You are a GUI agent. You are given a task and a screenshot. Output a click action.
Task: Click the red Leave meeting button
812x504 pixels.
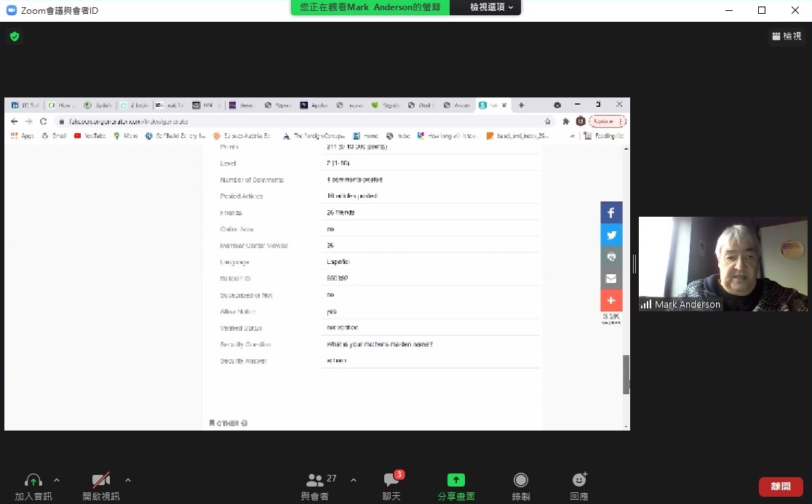click(781, 487)
